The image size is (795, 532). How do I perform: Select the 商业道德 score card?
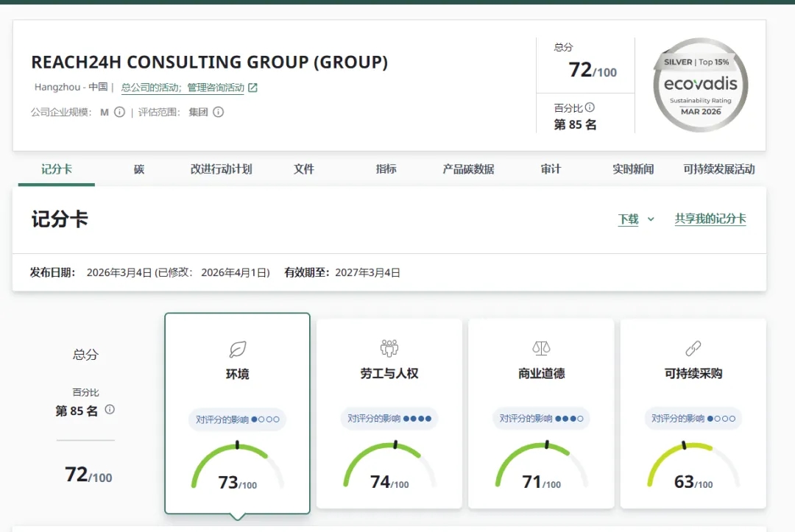(541, 413)
